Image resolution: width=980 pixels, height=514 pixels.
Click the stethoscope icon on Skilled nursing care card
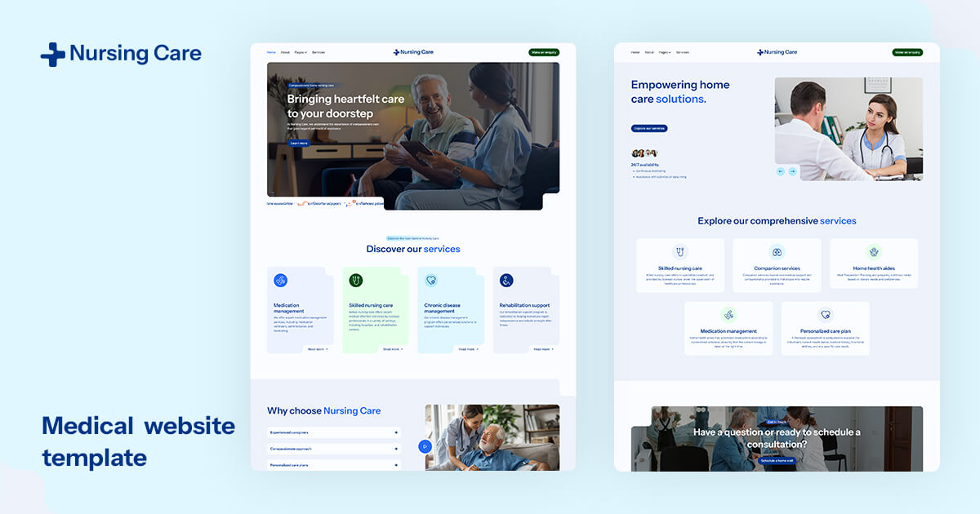[x=356, y=281]
